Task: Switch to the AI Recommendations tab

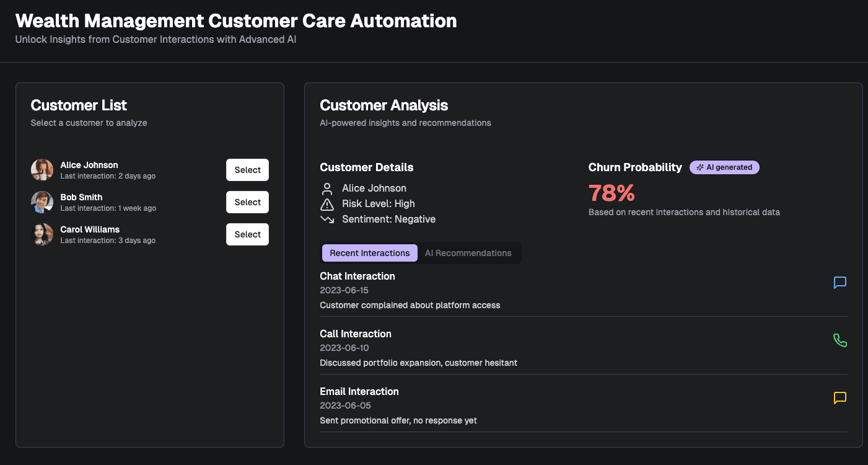Action: click(468, 252)
